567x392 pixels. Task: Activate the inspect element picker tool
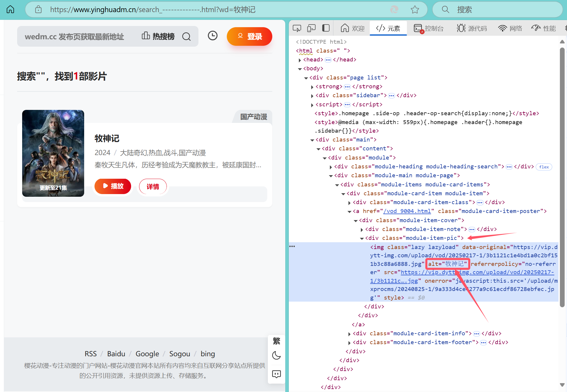(297, 28)
